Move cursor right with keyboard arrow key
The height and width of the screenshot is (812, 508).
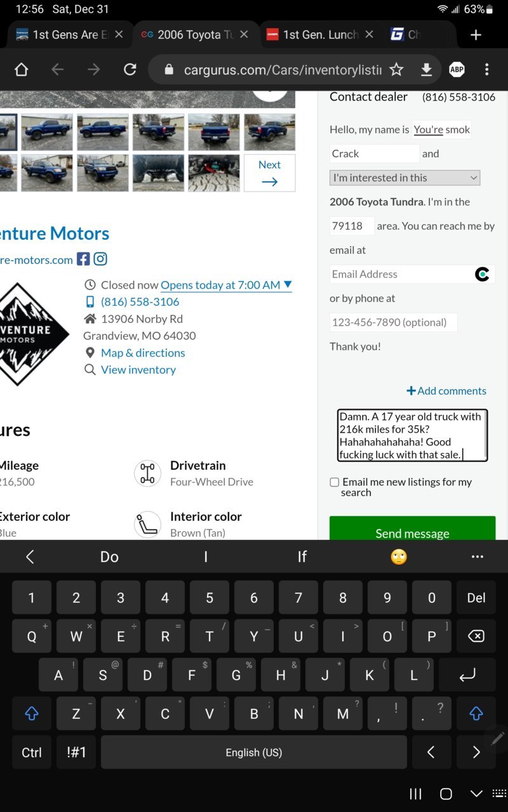(x=476, y=752)
